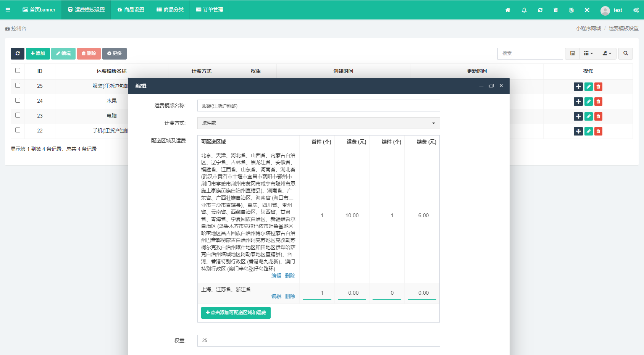Tick the checkbox for row ID 24
Viewport: 644px width, 355px height.
point(18,100)
